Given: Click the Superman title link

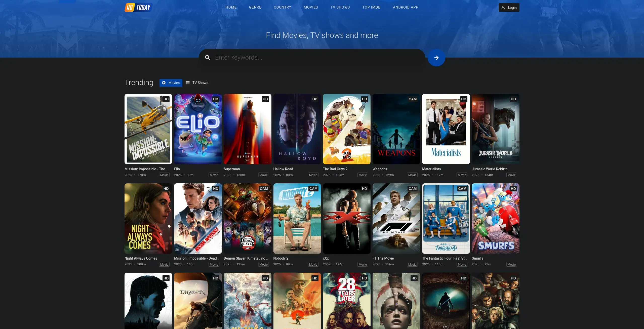Looking at the screenshot, I should [x=232, y=169].
